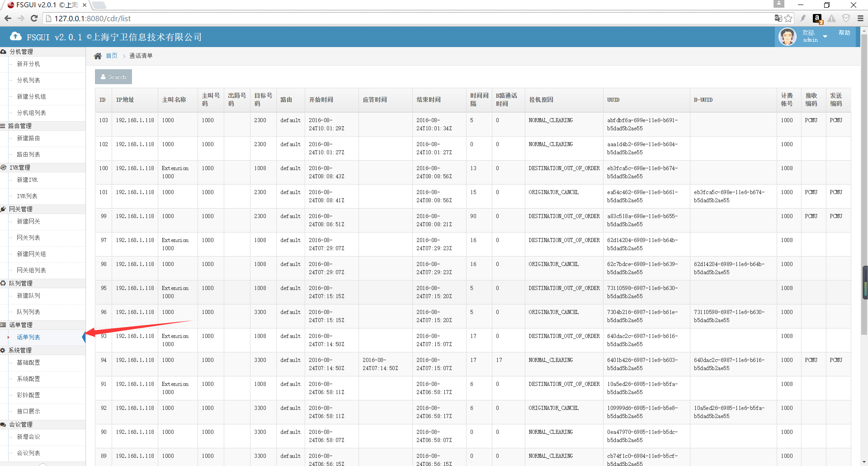Image resolution: width=868 pixels, height=466 pixels.
Task: Click the home icon in breadcrumb
Action: tap(98, 56)
